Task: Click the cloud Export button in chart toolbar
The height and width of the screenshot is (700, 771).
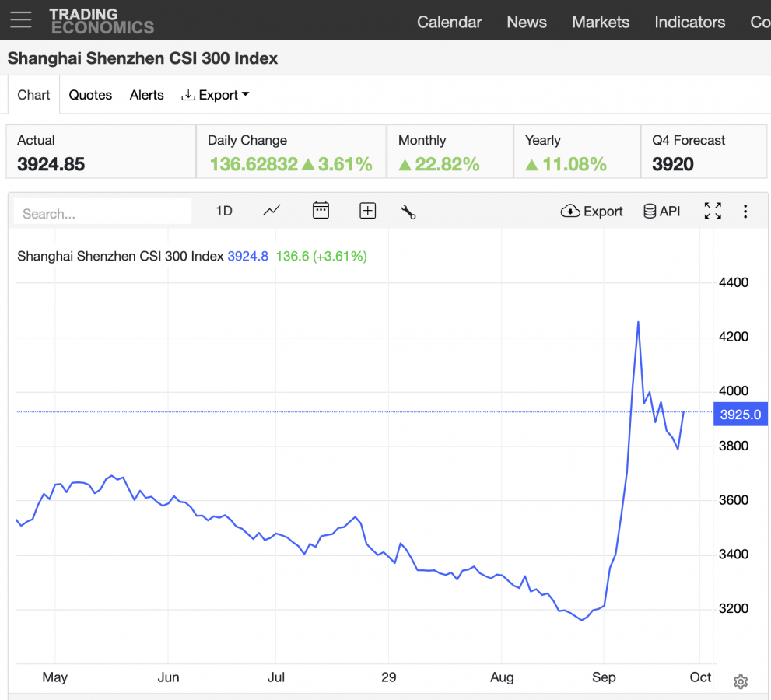Action: [592, 211]
